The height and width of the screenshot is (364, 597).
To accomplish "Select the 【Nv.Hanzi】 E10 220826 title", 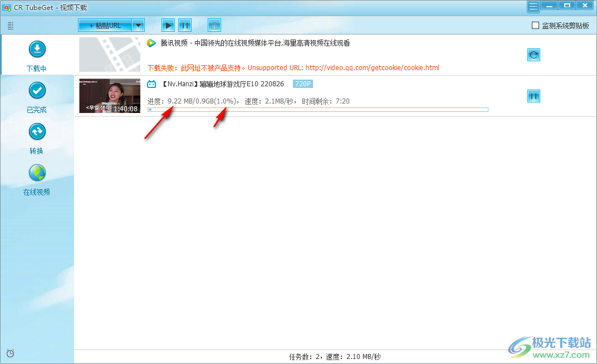I will 222,84.
